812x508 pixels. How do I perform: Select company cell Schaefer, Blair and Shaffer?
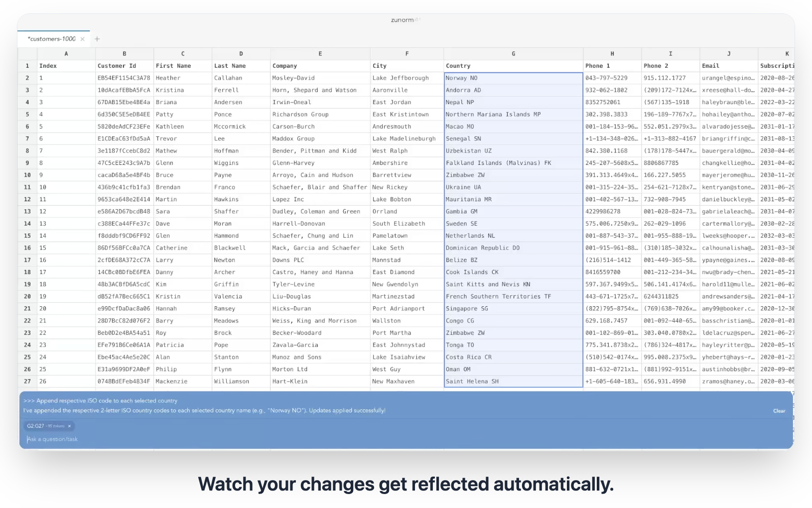[320, 187]
